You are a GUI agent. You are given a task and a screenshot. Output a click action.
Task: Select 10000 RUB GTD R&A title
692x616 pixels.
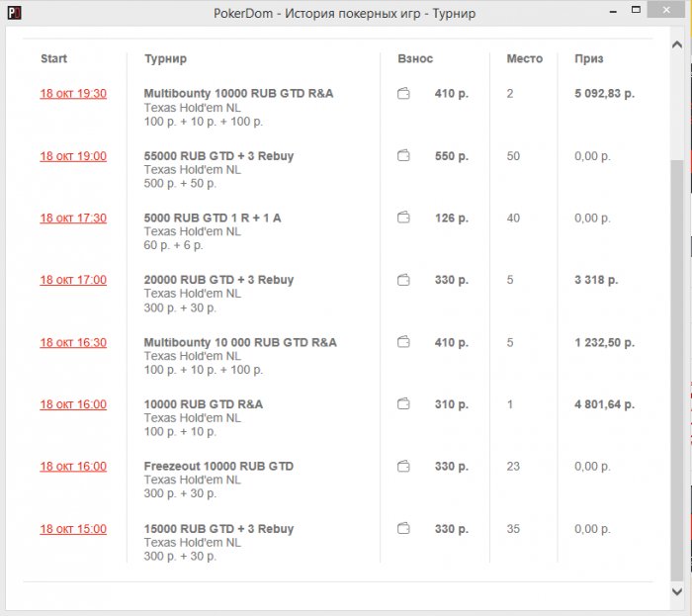[203, 404]
